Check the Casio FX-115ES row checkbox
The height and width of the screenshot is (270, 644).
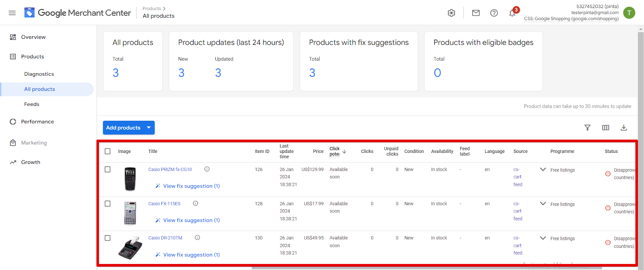pos(107,204)
